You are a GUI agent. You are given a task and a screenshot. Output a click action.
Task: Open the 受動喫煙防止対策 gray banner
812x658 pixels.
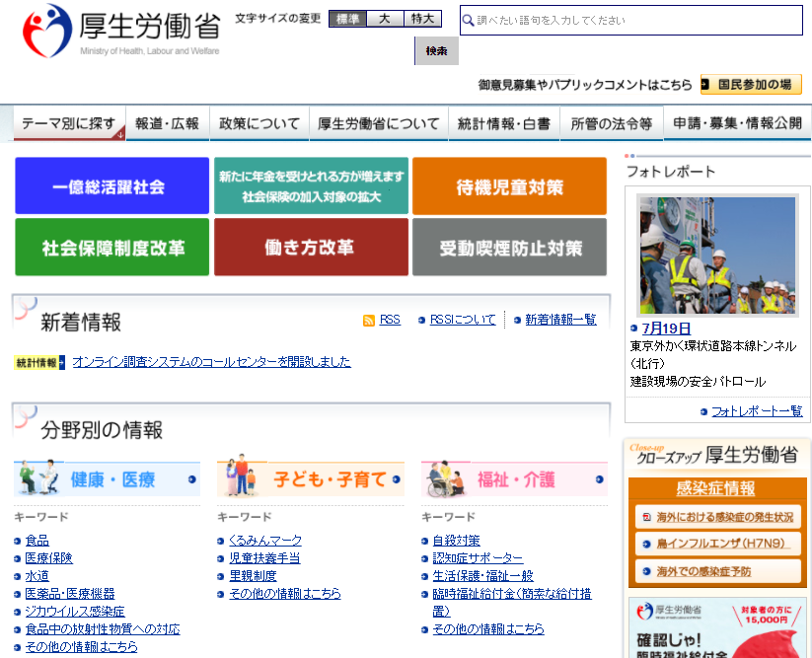pyautogui.click(x=509, y=247)
